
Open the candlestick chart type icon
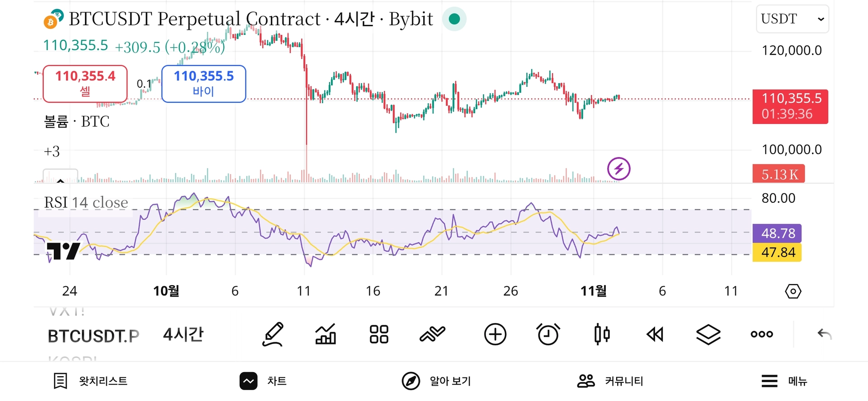coord(602,334)
